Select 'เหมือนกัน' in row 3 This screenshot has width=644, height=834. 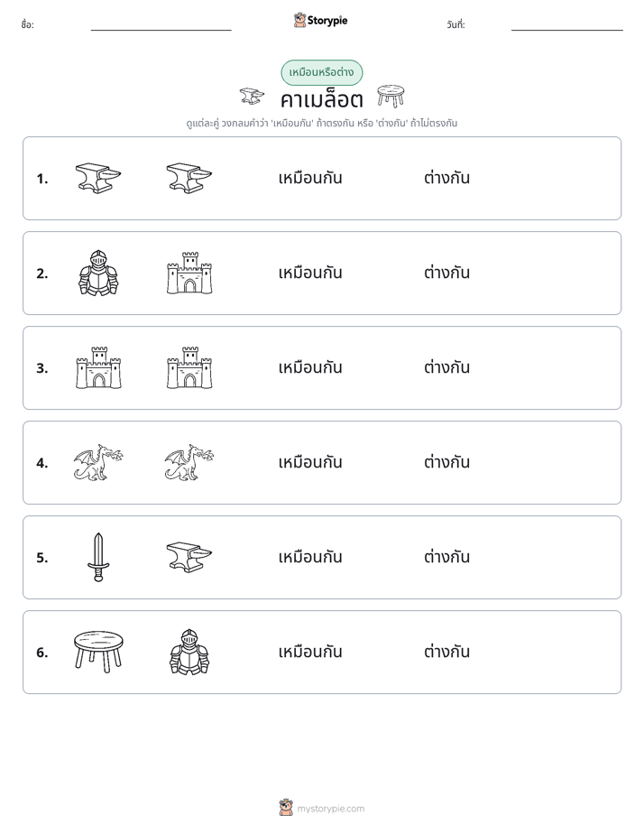click(x=310, y=367)
